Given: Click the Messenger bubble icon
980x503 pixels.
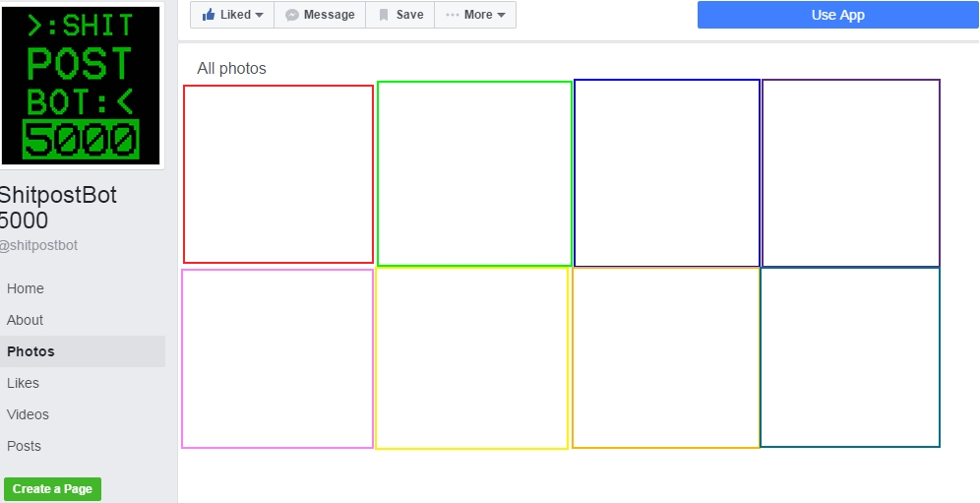Looking at the screenshot, I should 292,15.
